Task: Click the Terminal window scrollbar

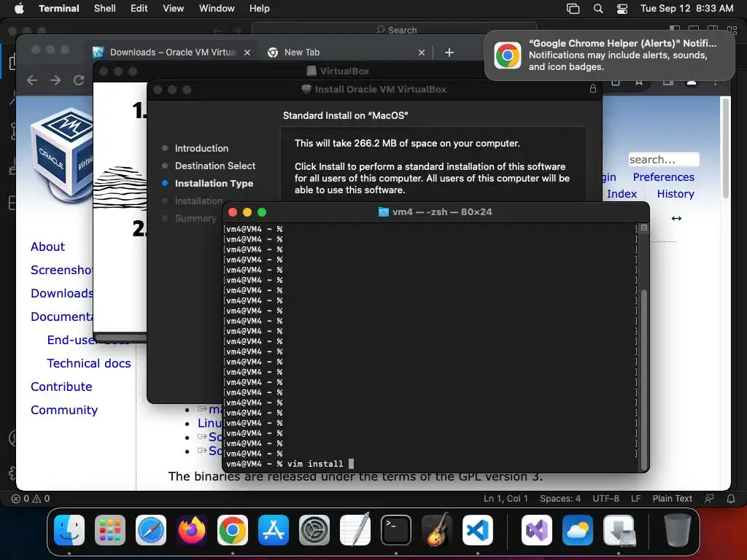Action: coord(644,378)
